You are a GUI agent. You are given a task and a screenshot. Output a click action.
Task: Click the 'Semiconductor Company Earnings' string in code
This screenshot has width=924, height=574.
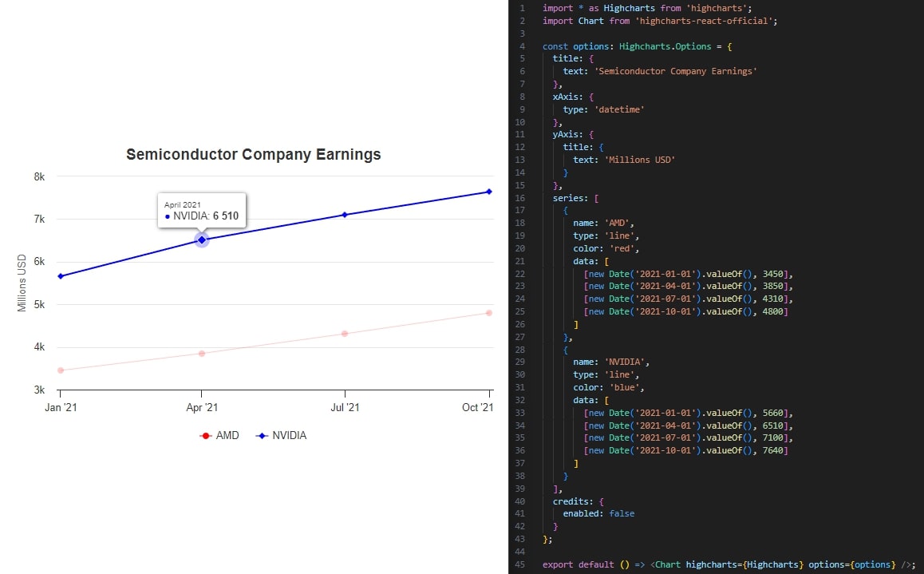[x=675, y=71]
